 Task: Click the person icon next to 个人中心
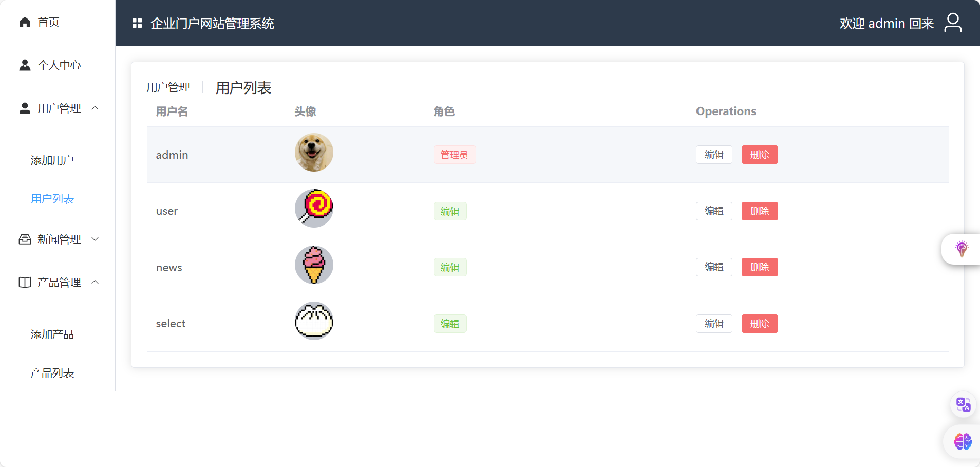[25, 65]
